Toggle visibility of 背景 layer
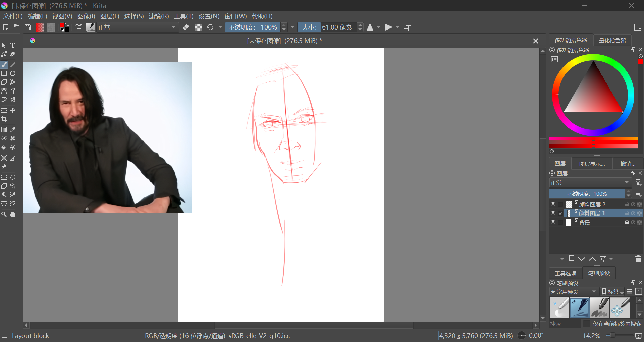Screen dimensions: 644x342 553,222
